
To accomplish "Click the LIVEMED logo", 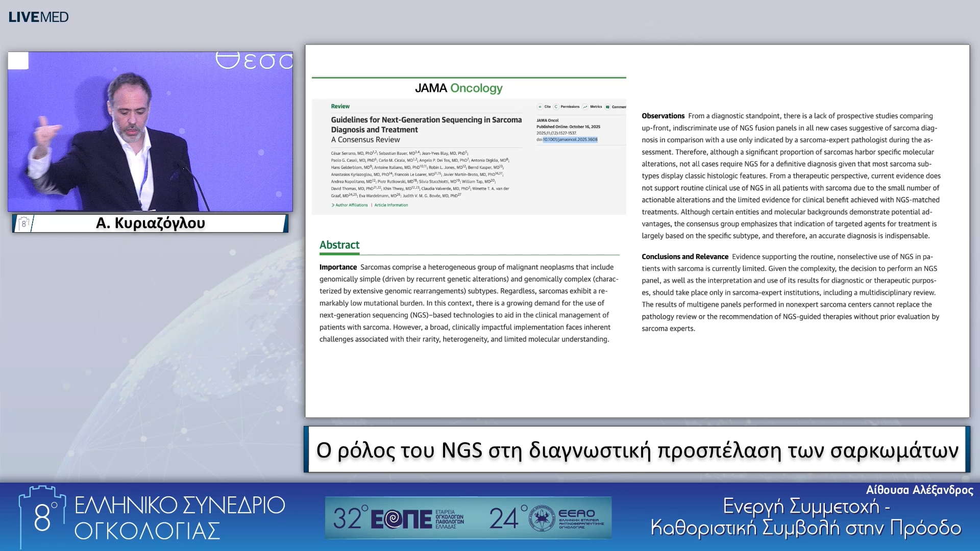I will (x=38, y=17).
